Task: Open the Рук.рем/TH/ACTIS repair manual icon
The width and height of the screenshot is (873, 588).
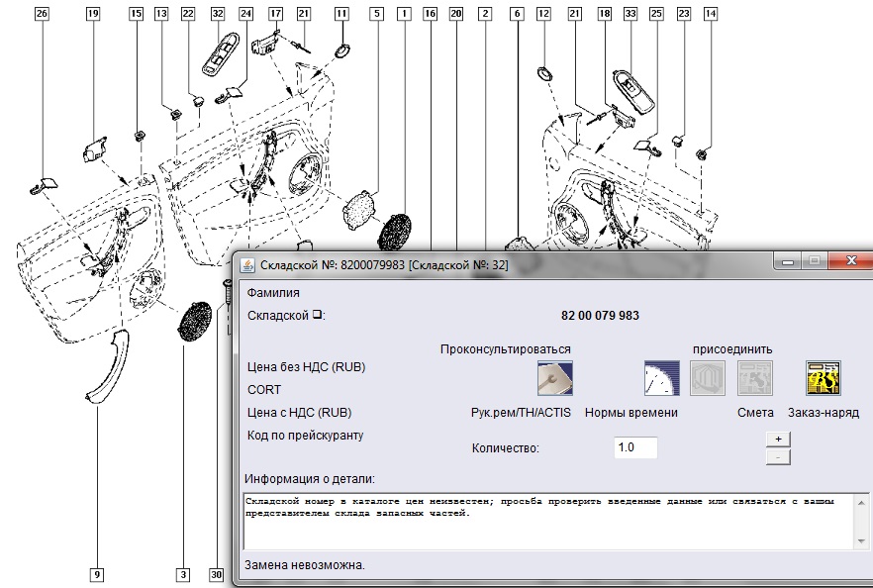Action: [x=554, y=377]
